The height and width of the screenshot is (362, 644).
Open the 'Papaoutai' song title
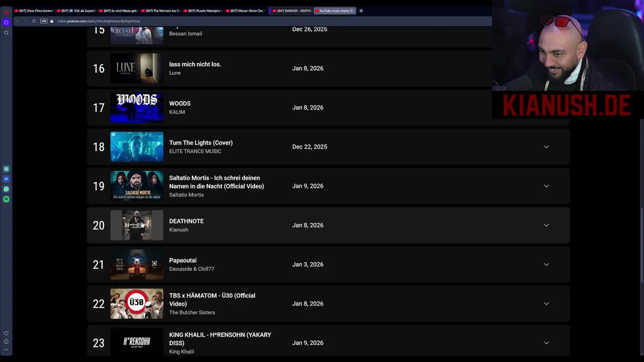[x=183, y=260]
